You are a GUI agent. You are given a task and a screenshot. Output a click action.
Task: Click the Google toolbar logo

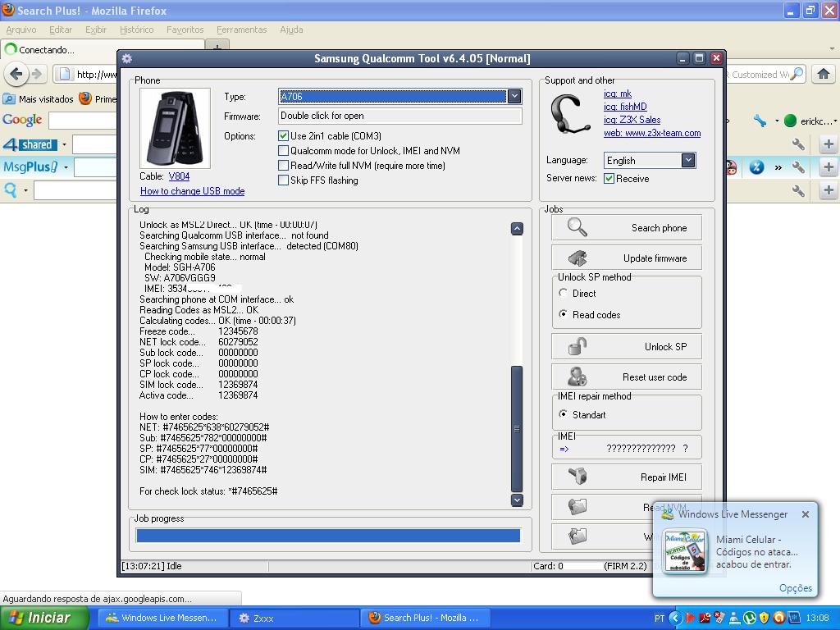tap(22, 120)
